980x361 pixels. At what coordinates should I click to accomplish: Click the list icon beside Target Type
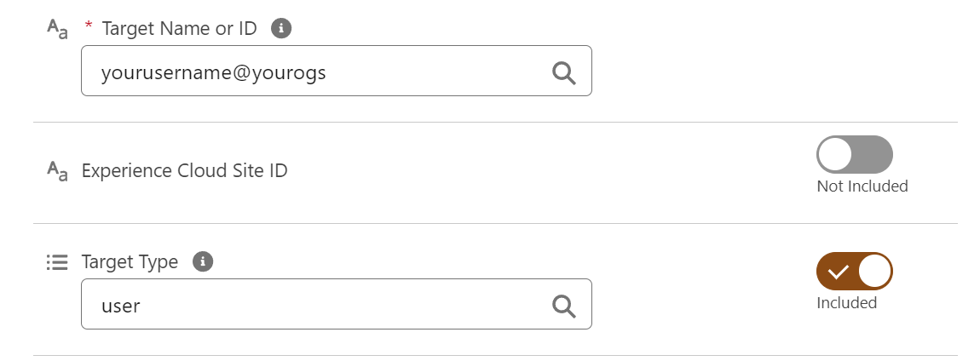click(x=56, y=262)
